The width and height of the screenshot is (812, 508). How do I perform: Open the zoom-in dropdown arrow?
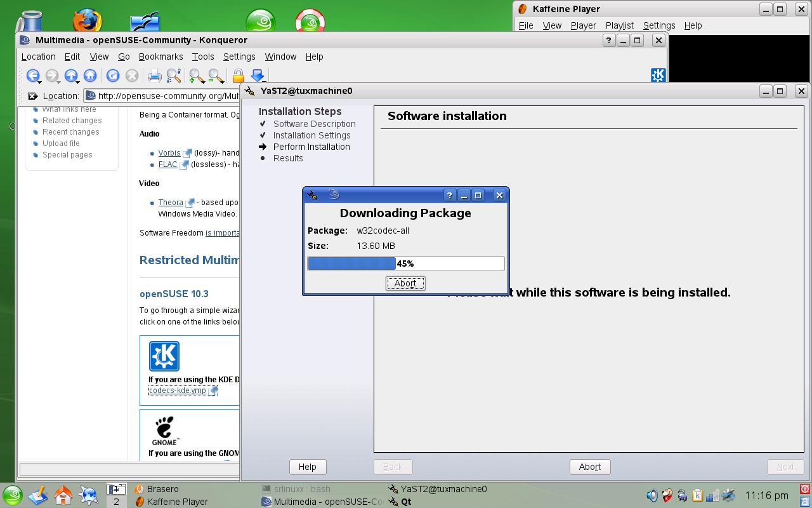pyautogui.click(x=204, y=82)
